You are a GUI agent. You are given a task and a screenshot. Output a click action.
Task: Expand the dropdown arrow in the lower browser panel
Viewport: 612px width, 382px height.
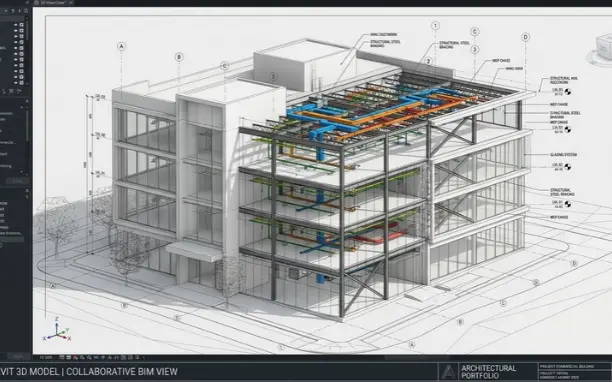pos(27,197)
